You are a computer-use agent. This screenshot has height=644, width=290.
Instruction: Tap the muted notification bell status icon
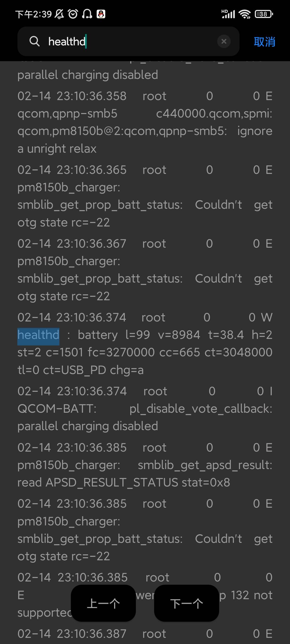tap(59, 14)
